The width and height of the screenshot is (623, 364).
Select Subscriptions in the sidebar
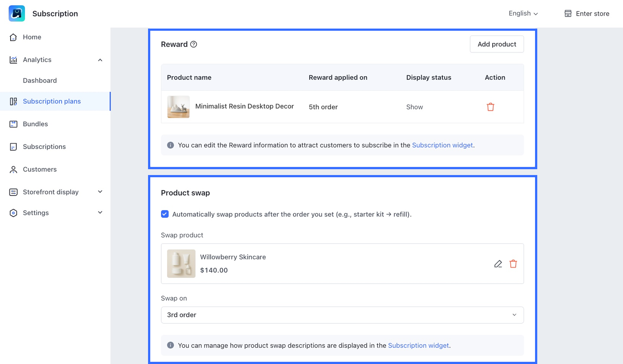click(44, 147)
